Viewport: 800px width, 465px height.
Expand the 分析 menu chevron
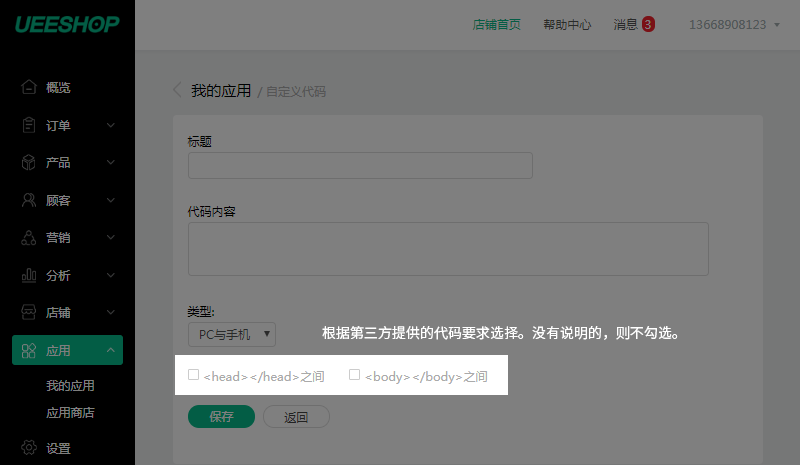[111, 275]
